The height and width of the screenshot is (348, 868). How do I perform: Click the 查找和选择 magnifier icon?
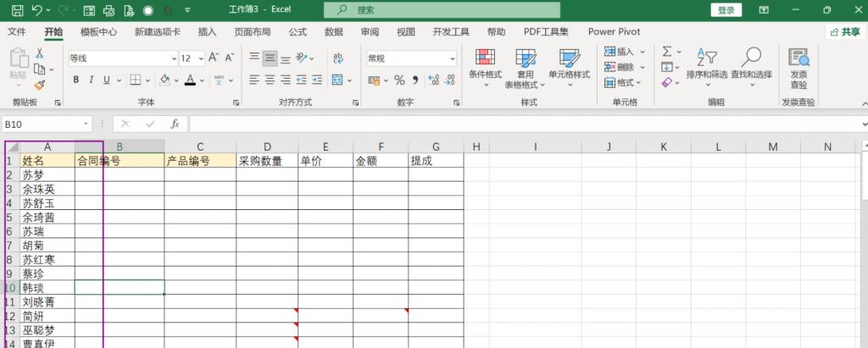[751, 58]
